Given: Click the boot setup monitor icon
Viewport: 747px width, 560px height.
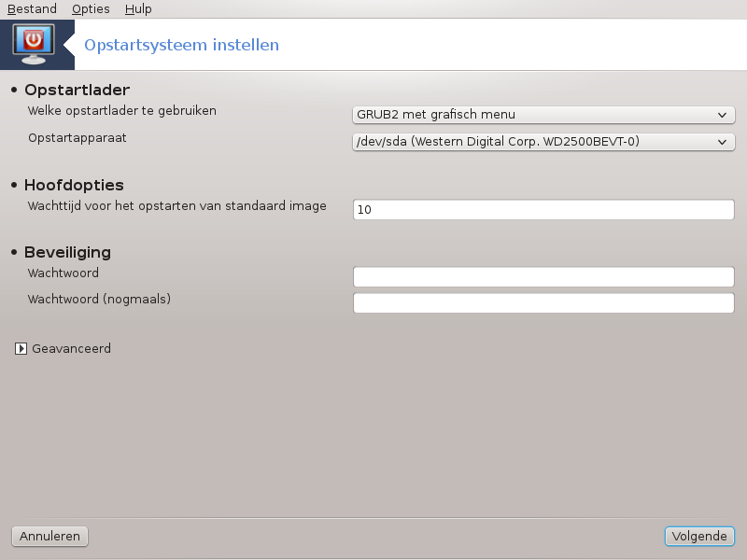Looking at the screenshot, I should point(34,44).
